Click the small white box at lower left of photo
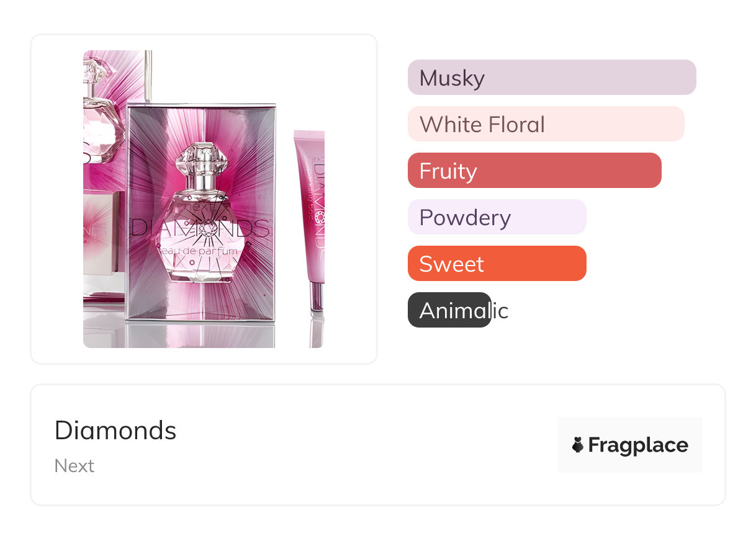This screenshot has height=536, width=756. tap(99, 233)
